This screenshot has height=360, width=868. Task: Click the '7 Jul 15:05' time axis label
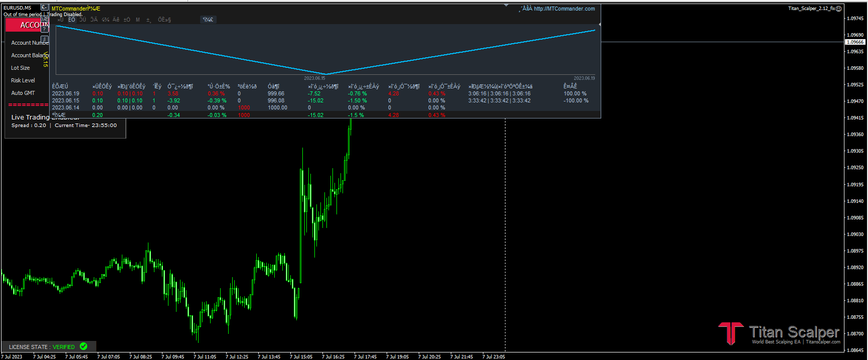301,356
